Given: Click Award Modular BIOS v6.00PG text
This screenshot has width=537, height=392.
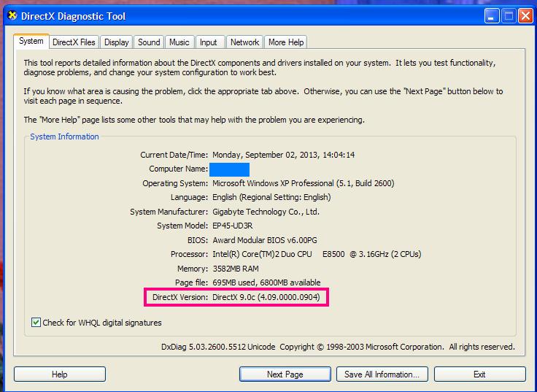Looking at the screenshot, I should coord(265,240).
